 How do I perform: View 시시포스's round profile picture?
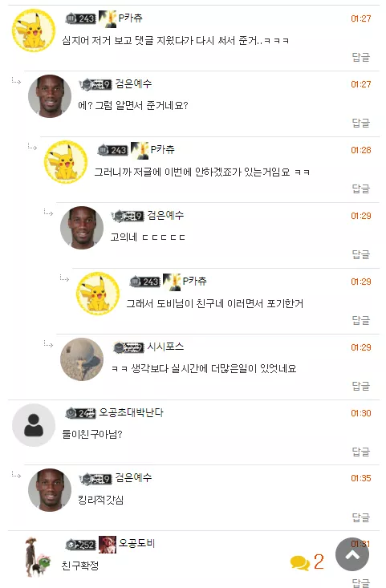click(82, 359)
